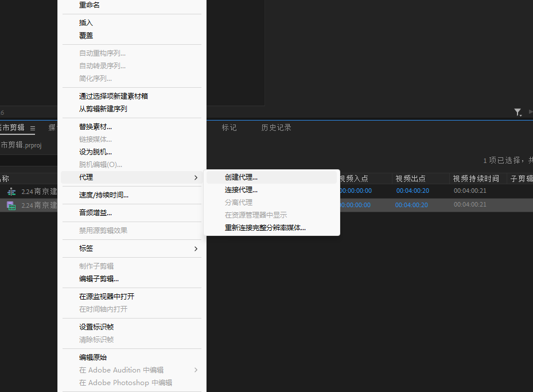Click the 视频出点 column header
Image resolution: width=533 pixels, height=392 pixels.
[410, 178]
